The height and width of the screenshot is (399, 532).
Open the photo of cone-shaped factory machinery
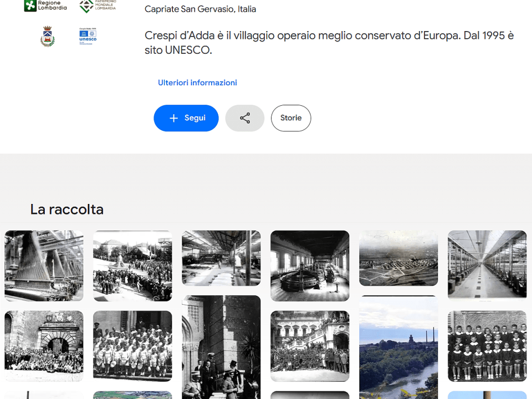pyautogui.click(x=44, y=265)
